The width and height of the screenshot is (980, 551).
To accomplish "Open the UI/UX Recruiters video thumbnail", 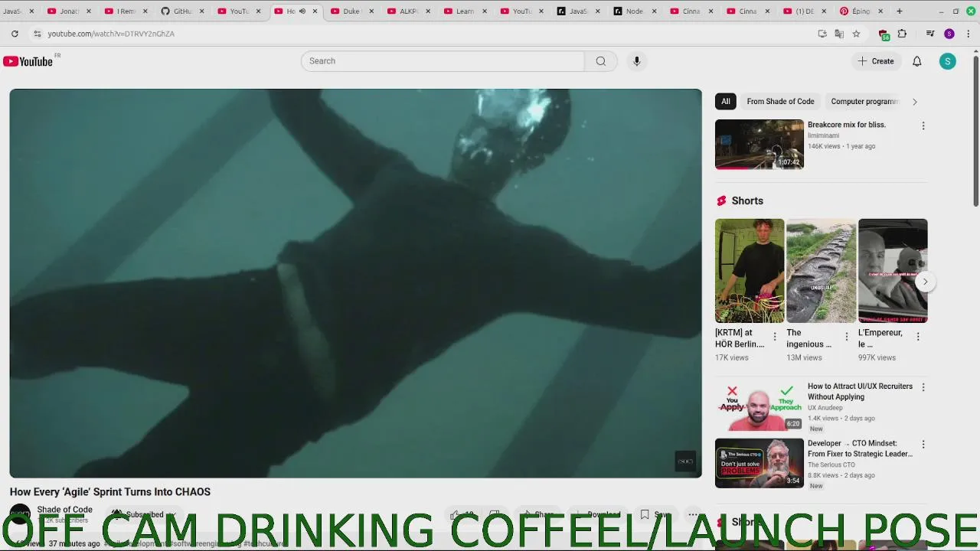I will [759, 406].
